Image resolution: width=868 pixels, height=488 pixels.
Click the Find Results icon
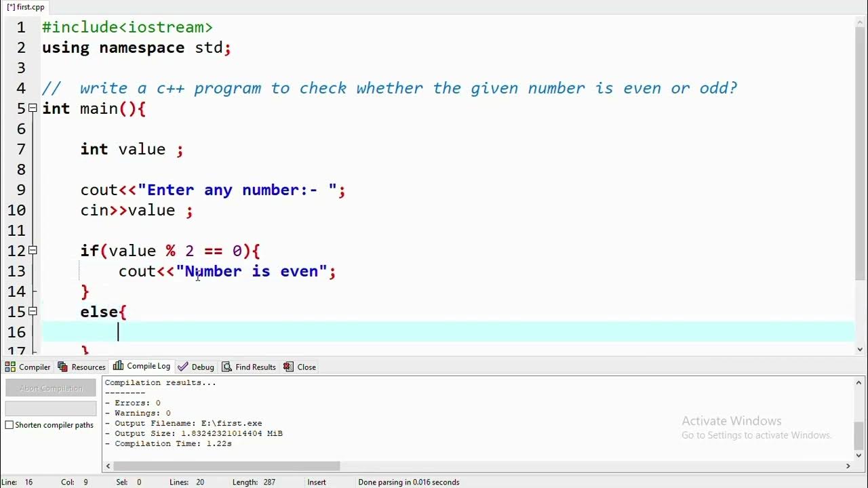tap(227, 367)
